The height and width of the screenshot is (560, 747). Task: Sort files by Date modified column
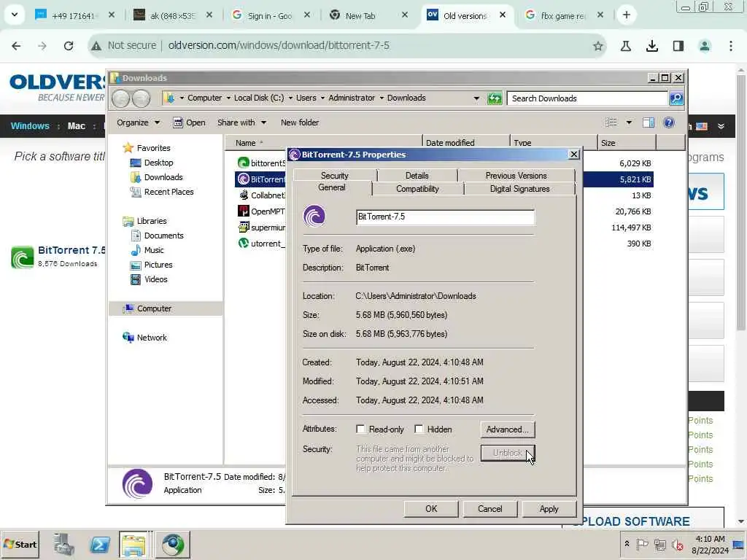(465, 142)
